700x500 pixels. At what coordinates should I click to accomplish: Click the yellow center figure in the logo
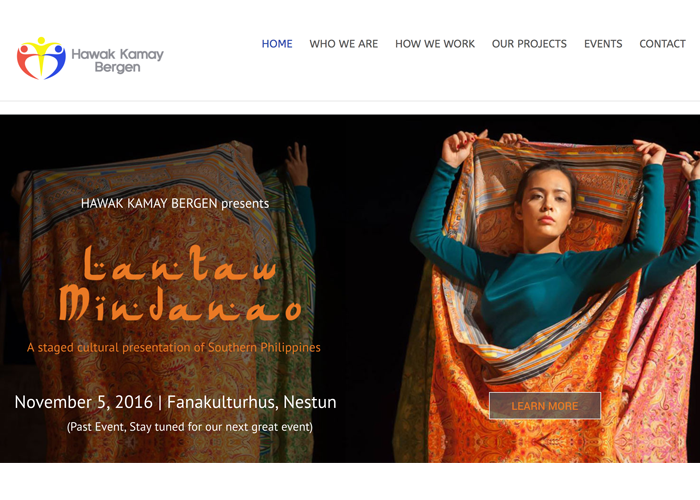tap(41, 55)
